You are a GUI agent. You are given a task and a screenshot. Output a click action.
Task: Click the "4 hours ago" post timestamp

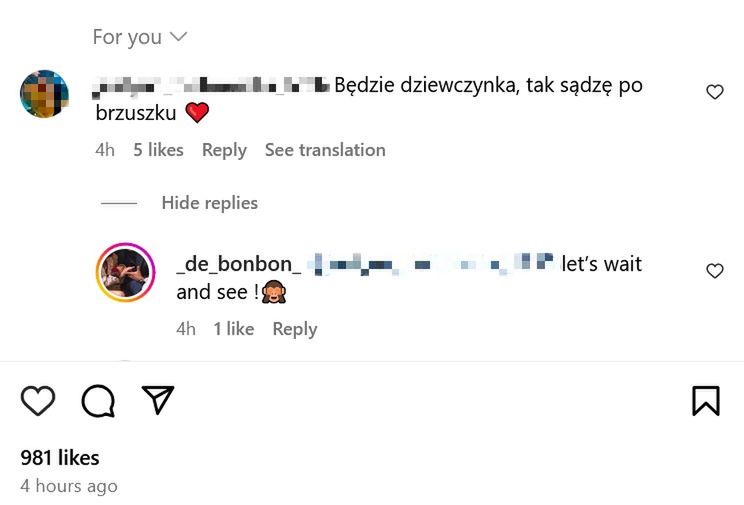[69, 486]
